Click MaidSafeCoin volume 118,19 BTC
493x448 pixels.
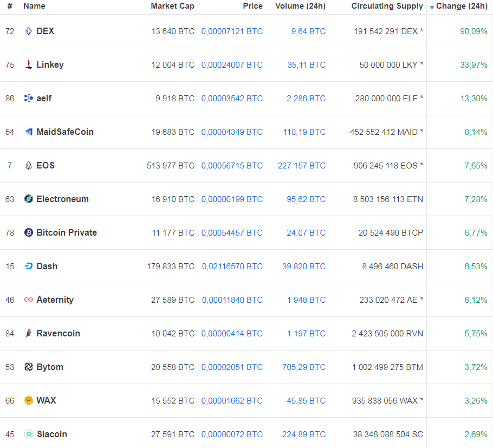coord(304,132)
